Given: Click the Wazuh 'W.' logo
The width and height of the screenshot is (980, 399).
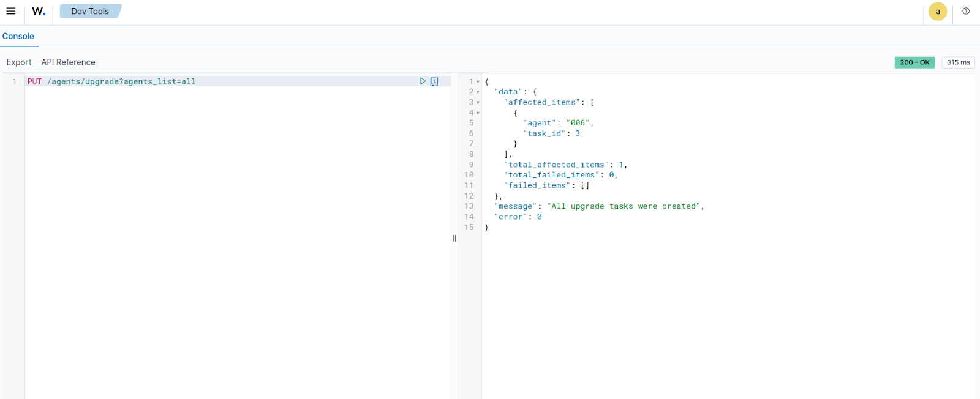Looking at the screenshot, I should pyautogui.click(x=39, y=11).
